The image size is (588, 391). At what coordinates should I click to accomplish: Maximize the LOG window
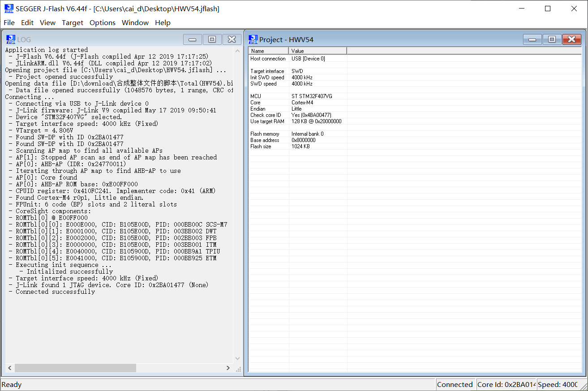212,39
